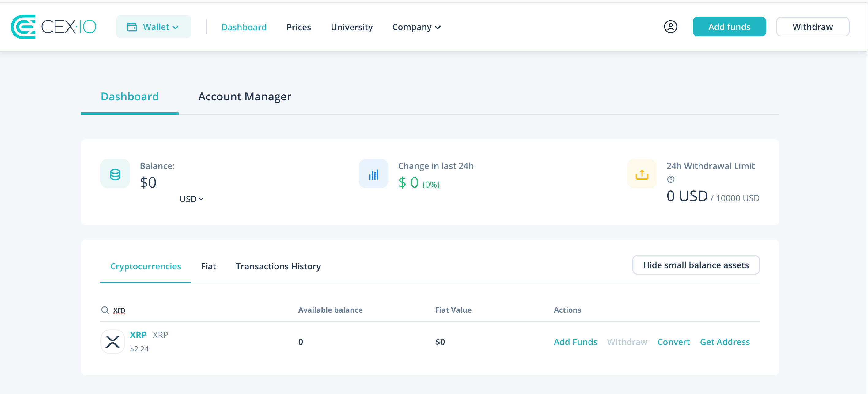Switch to the Account Manager tab

click(x=244, y=97)
